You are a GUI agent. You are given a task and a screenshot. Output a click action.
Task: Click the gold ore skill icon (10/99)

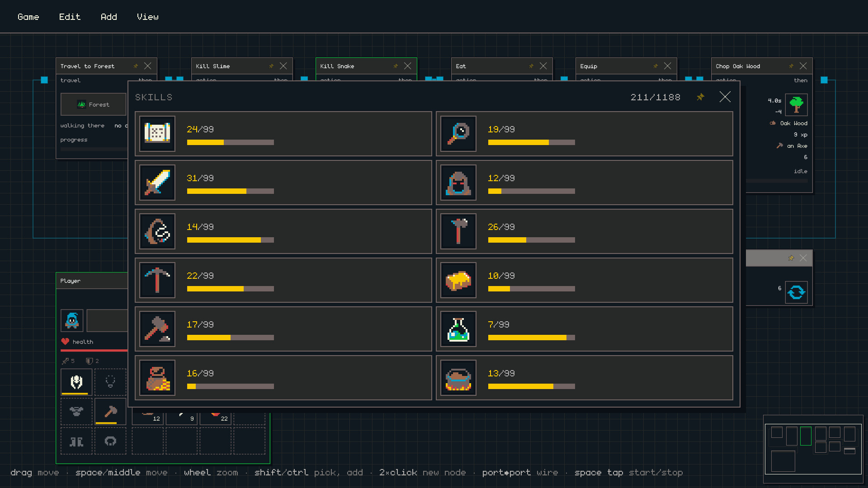point(458,280)
